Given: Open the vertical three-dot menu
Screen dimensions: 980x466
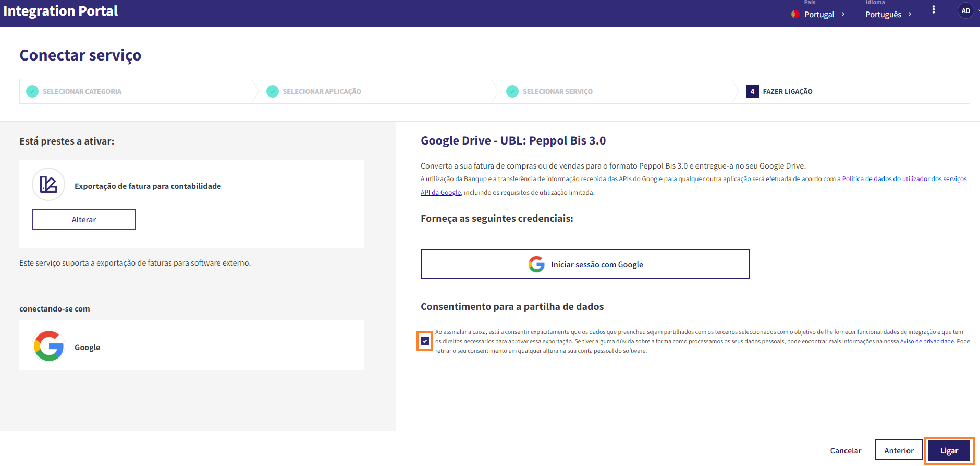Looking at the screenshot, I should [x=933, y=10].
